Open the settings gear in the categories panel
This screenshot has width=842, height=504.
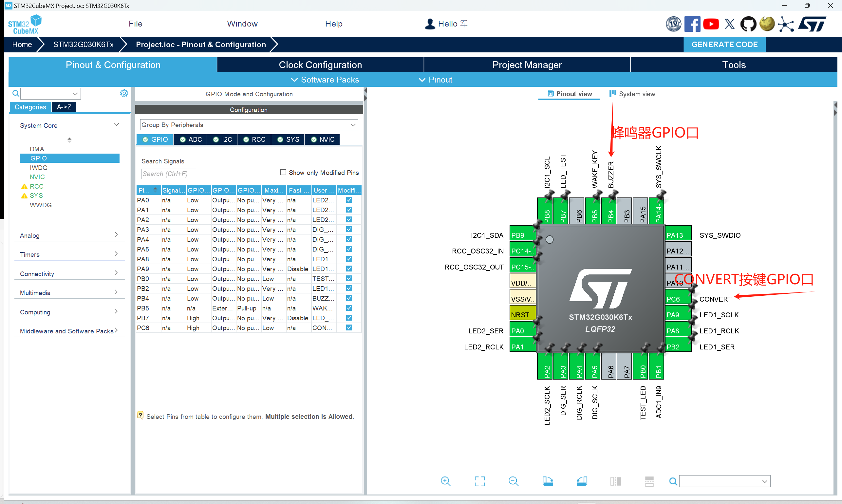[x=124, y=93]
